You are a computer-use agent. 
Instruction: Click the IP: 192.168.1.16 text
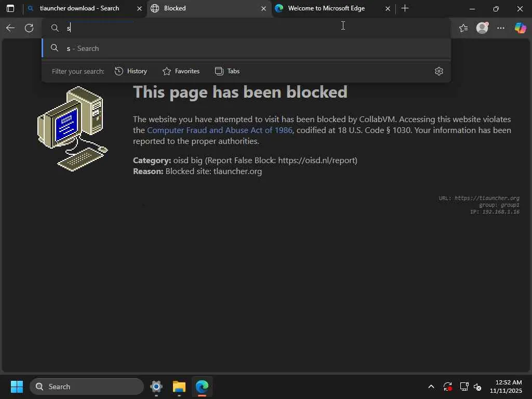(x=495, y=212)
